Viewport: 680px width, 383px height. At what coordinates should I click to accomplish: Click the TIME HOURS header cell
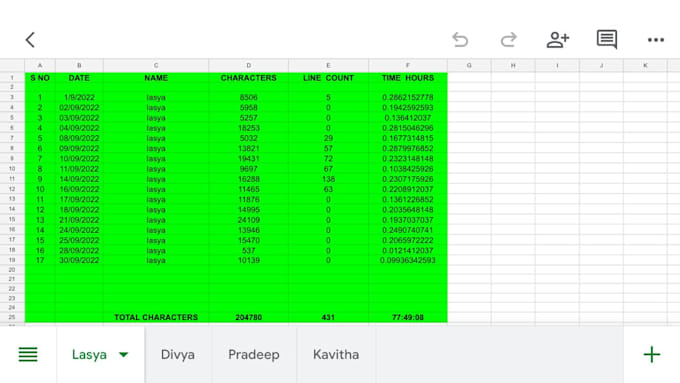pos(408,78)
